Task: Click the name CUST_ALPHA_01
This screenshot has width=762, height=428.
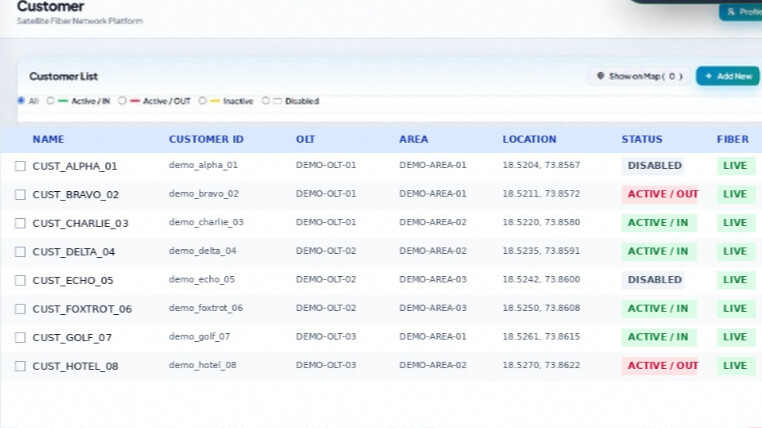Action: [x=75, y=166]
